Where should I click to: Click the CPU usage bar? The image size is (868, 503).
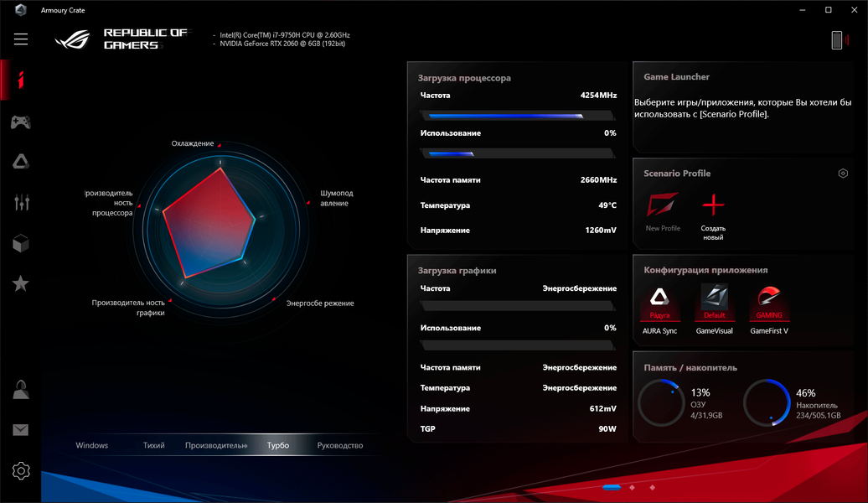(x=518, y=153)
